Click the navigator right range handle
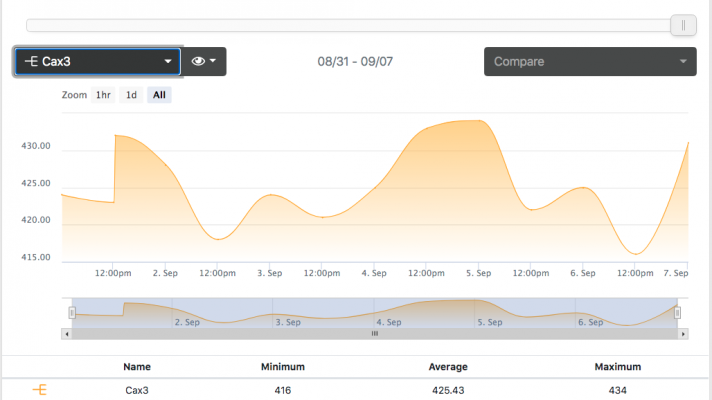Screen dimensions: 712x400 (677, 312)
